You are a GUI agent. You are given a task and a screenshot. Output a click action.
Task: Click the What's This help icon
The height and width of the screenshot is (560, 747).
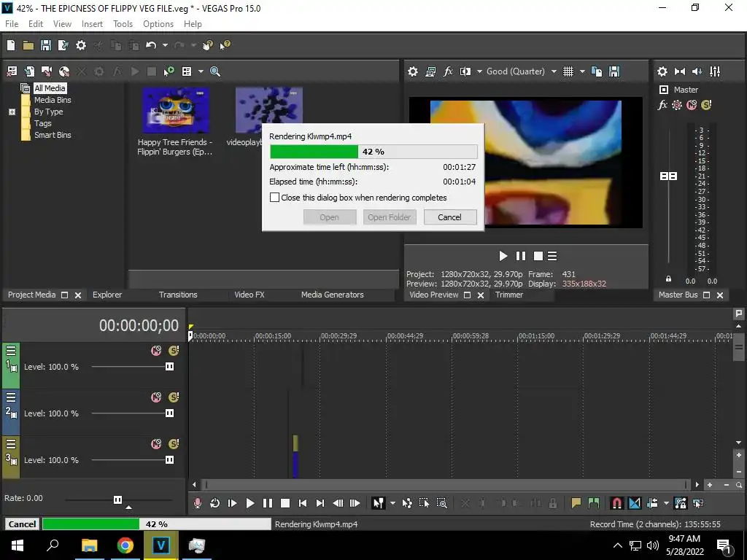[x=225, y=45]
